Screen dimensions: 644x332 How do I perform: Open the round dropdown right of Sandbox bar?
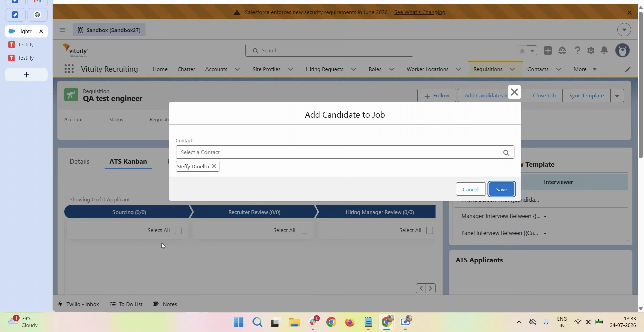624,30
